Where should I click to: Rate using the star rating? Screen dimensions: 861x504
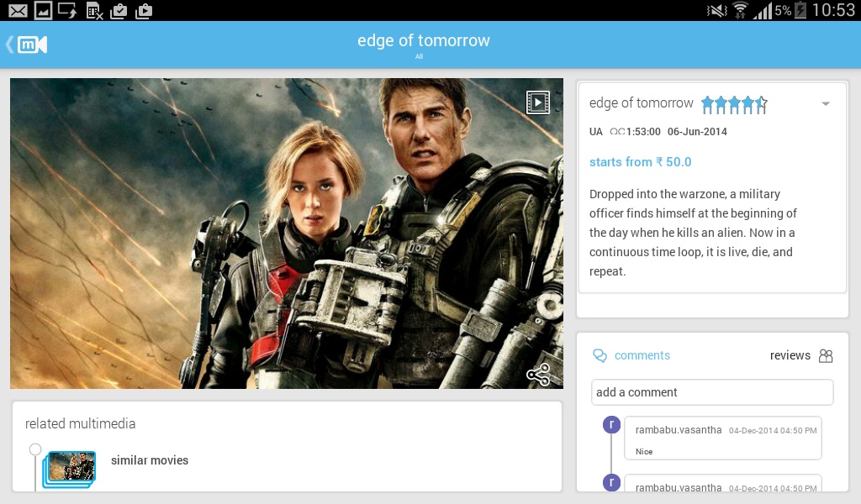click(x=734, y=104)
